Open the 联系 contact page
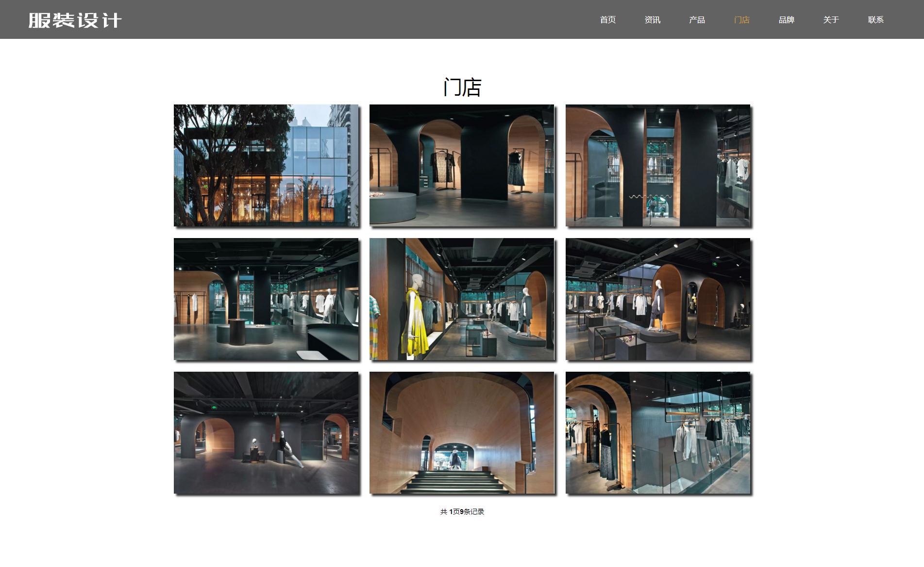 [875, 20]
